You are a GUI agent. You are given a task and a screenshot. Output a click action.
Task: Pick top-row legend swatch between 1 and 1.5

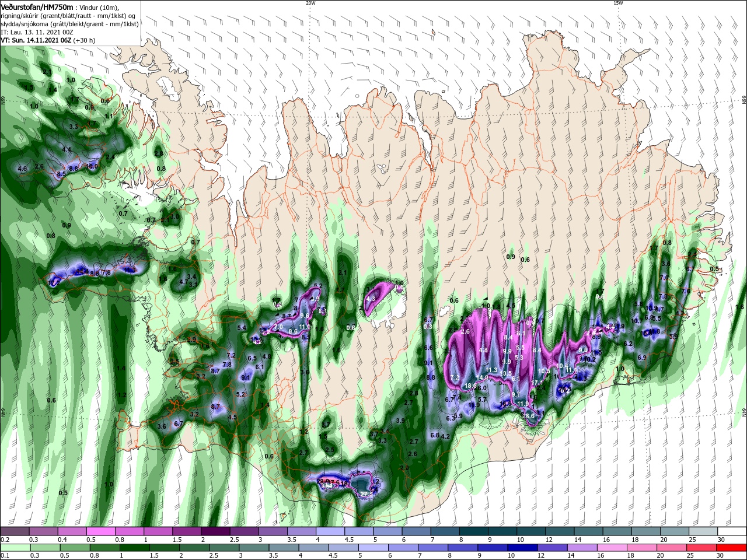click(158, 531)
